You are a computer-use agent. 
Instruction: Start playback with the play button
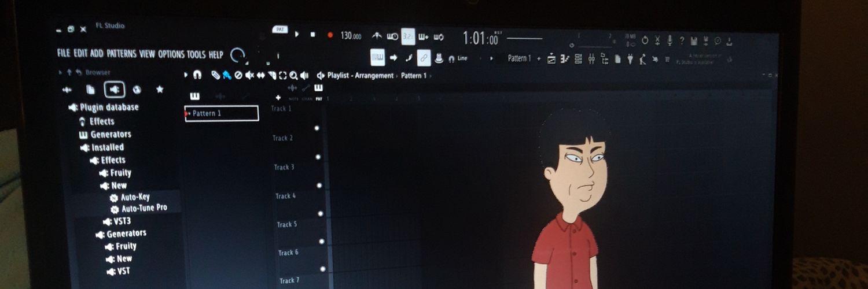tap(297, 34)
